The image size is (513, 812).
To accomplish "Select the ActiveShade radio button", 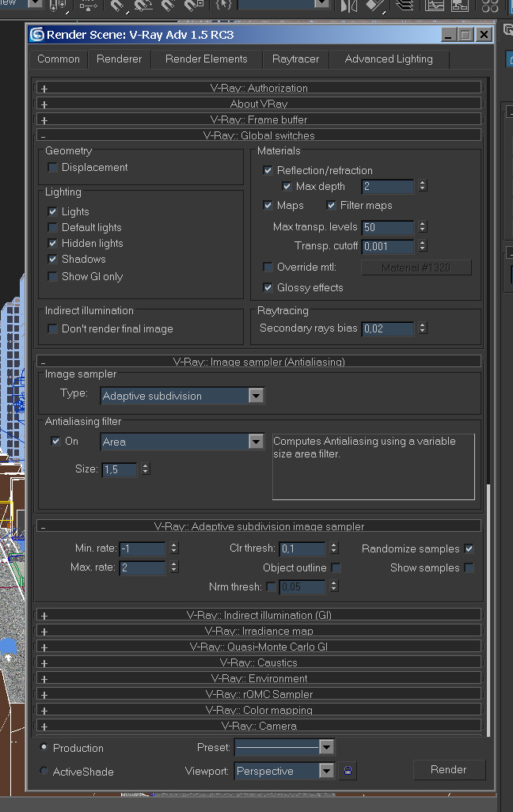I will (x=44, y=771).
